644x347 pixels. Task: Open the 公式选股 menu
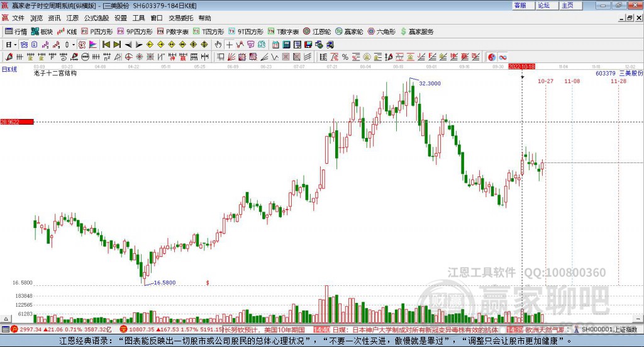point(96,18)
